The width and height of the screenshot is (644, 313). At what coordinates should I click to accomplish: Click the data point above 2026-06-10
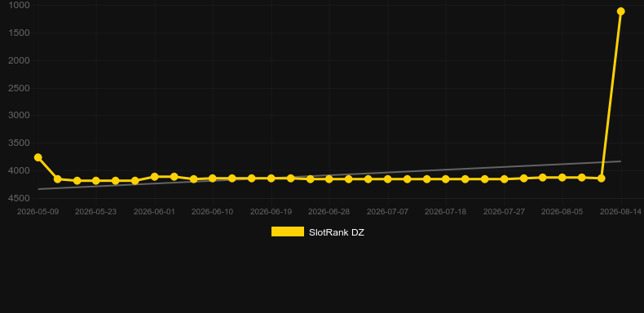point(212,179)
